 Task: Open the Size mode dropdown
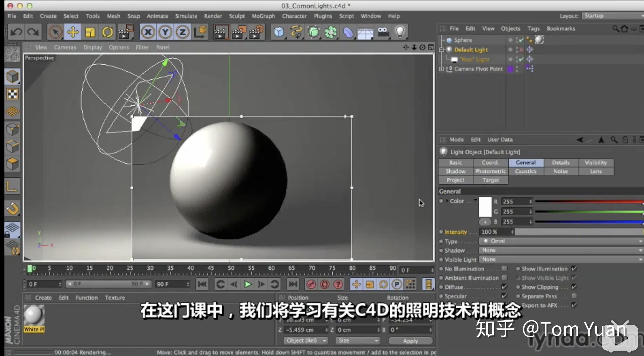point(358,341)
